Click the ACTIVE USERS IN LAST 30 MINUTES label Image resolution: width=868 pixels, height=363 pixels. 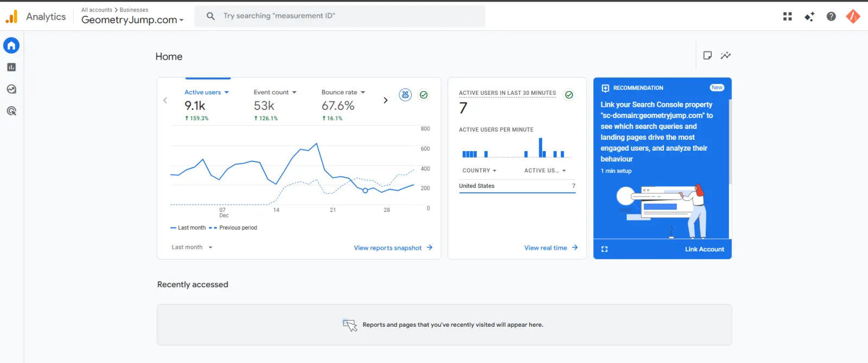[507, 93]
